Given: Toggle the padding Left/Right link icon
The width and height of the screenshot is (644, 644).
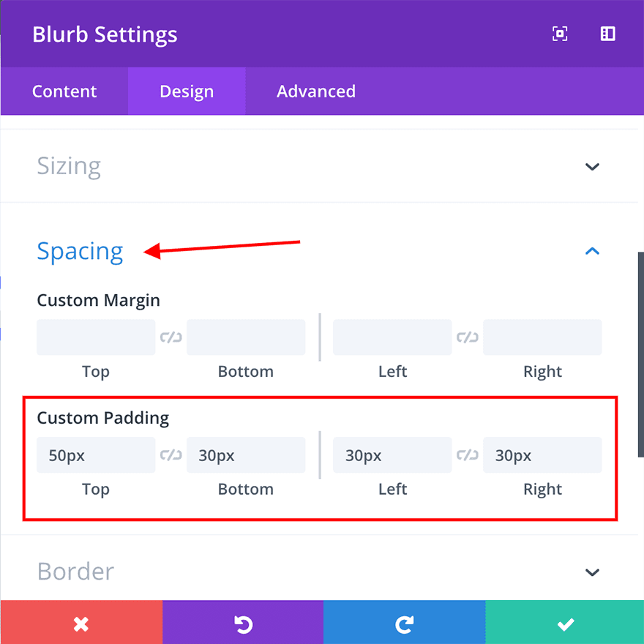Looking at the screenshot, I should (x=468, y=455).
